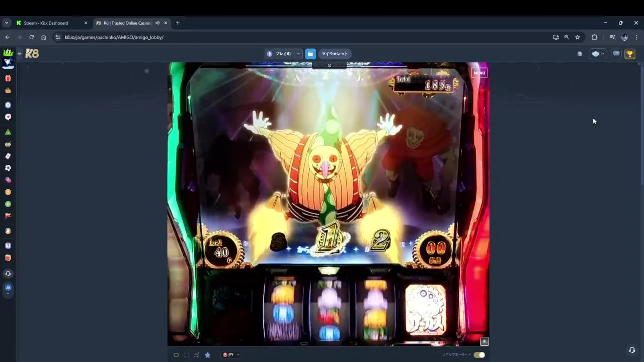Viewport: 644px width, 362px height.
Task: Open the gold trophy icon
Action: 630,54
